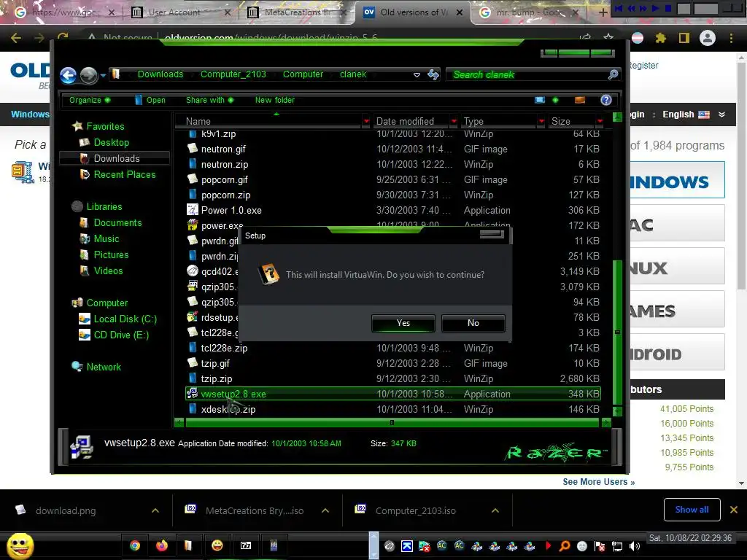Viewport: 747px width, 560px height.
Task: Click the Search clanek input field
Action: coord(527,75)
